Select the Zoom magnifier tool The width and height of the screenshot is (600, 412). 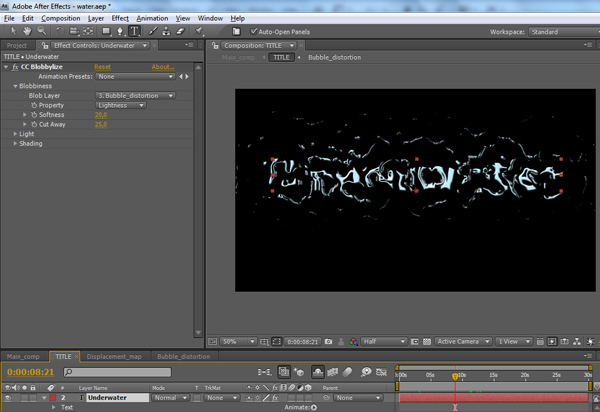click(x=41, y=31)
